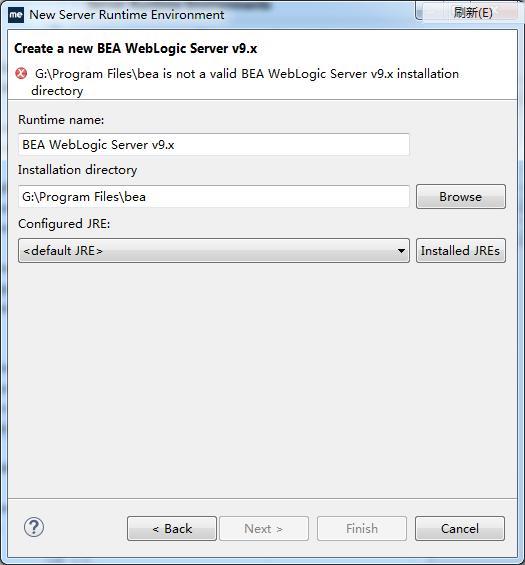Viewport: 525px width, 565px height.
Task: Expand the default JRE dropdown arrow
Action: (401, 251)
